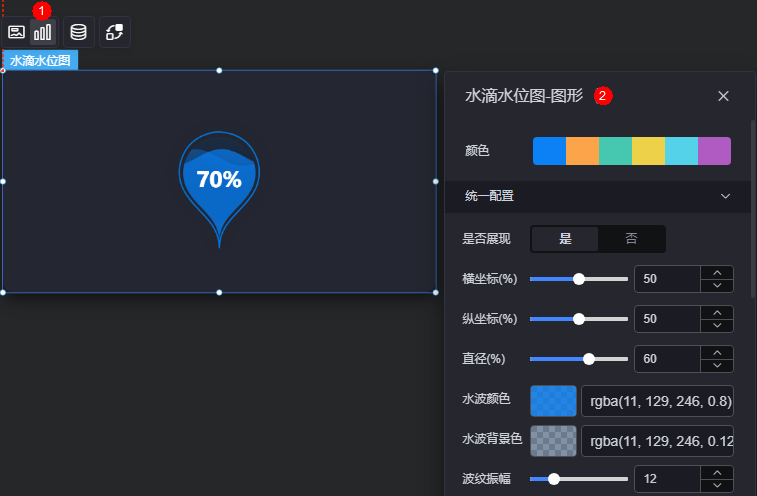Viewport: 757px width, 496px height.
Task: Click the yellow color in 颜色 palette
Action: tap(648, 151)
